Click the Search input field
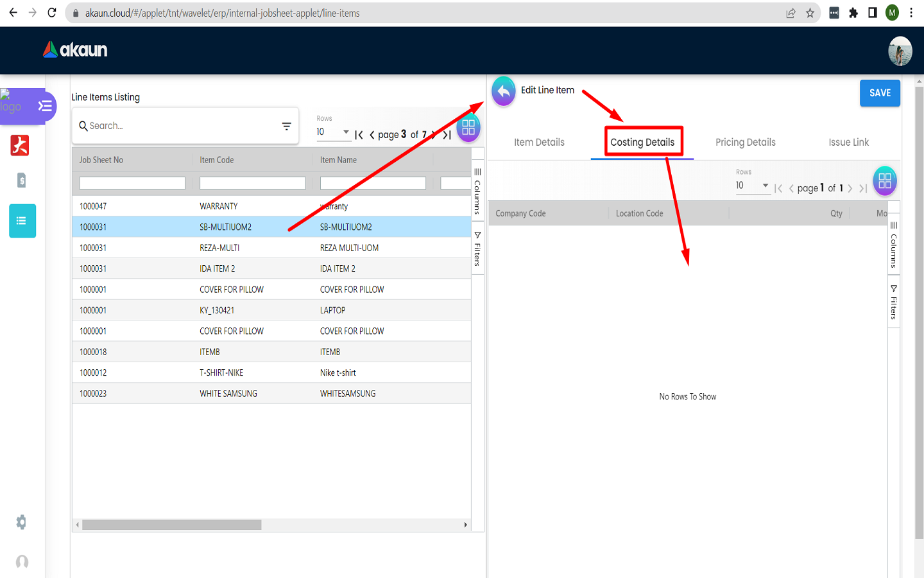 pyautogui.click(x=183, y=126)
